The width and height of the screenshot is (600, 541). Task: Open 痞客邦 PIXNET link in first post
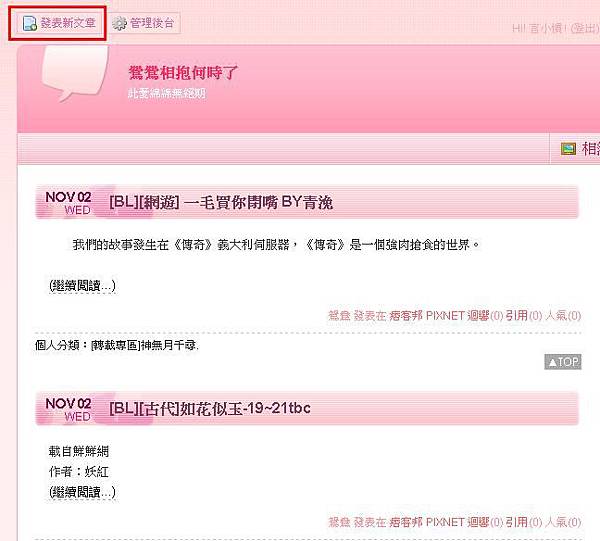(427, 316)
